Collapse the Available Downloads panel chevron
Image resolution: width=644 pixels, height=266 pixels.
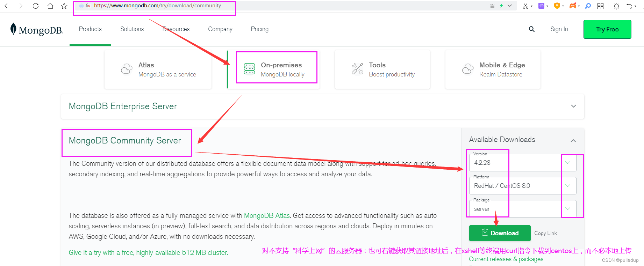573,141
